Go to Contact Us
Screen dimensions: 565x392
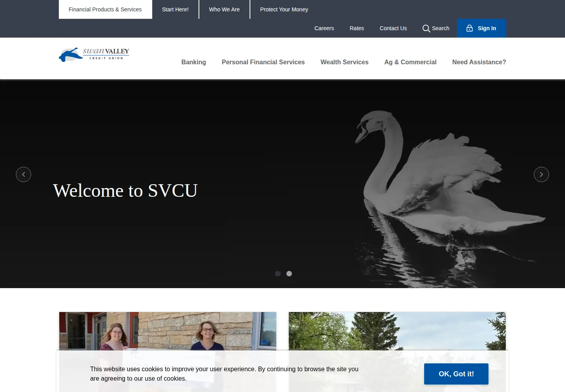pos(393,28)
